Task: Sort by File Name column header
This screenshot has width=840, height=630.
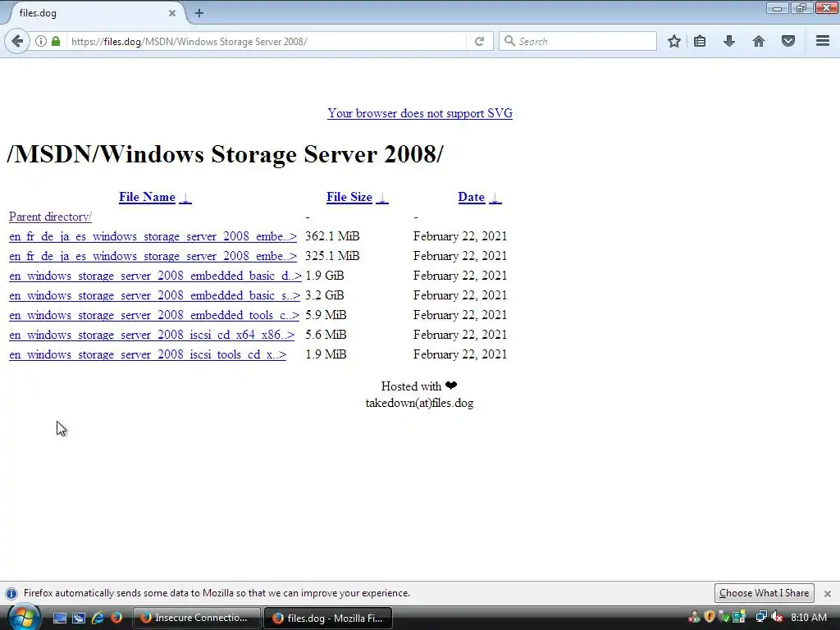Action: [x=147, y=197]
